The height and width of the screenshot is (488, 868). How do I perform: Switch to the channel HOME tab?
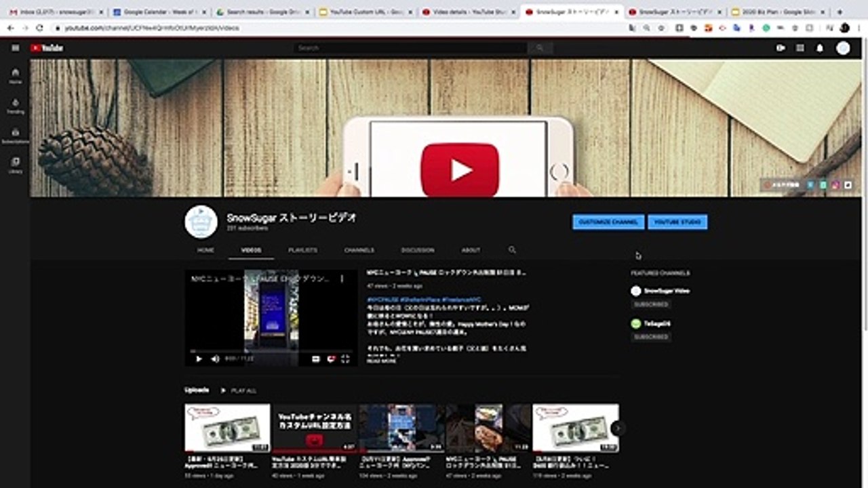click(x=205, y=250)
